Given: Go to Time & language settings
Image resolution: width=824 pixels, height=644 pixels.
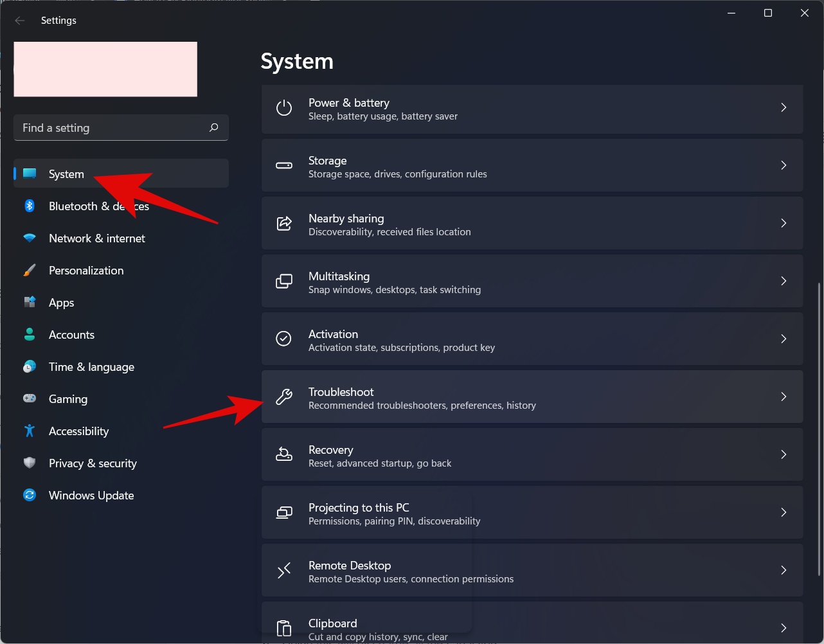Looking at the screenshot, I should coord(121,366).
